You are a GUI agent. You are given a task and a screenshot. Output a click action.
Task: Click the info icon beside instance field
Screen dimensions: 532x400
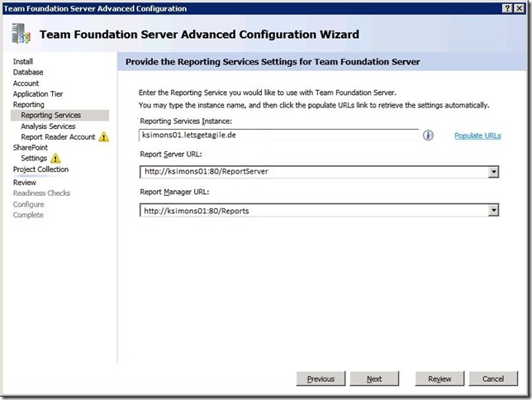click(x=428, y=136)
